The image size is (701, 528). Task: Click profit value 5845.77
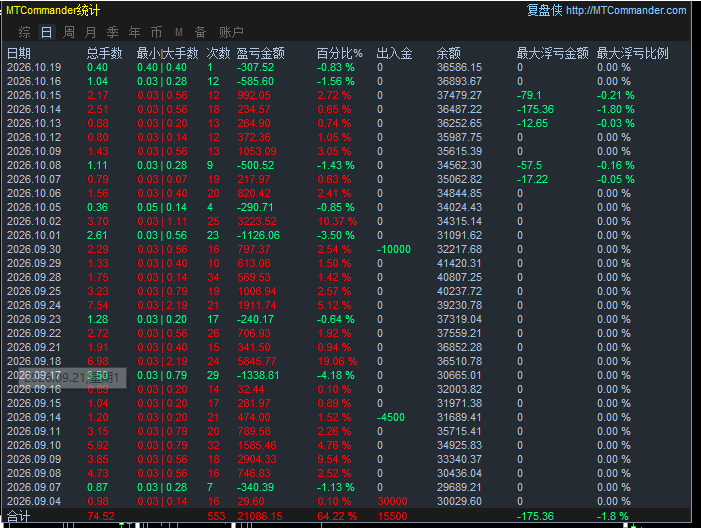[257, 361]
